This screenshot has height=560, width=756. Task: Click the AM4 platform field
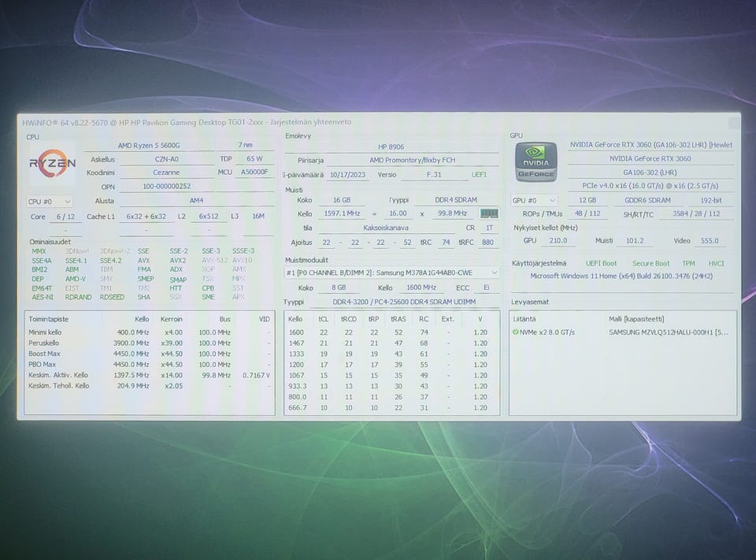click(196, 200)
